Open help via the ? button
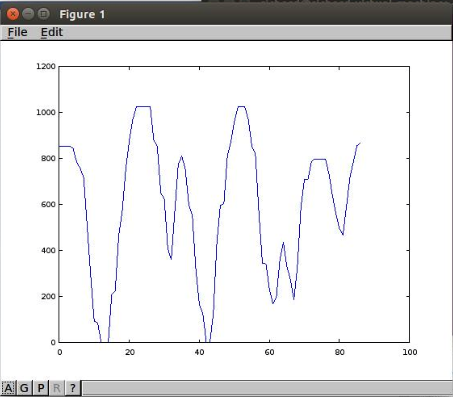 point(73,388)
